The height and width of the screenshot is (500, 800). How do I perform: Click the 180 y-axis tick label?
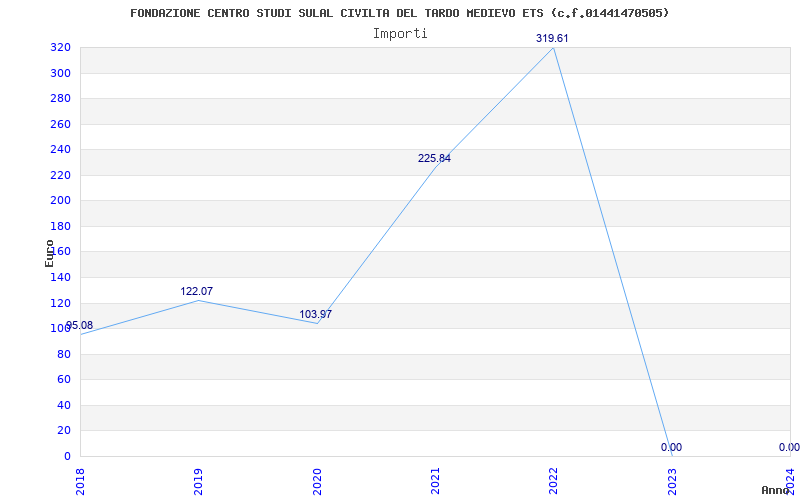(x=60, y=227)
